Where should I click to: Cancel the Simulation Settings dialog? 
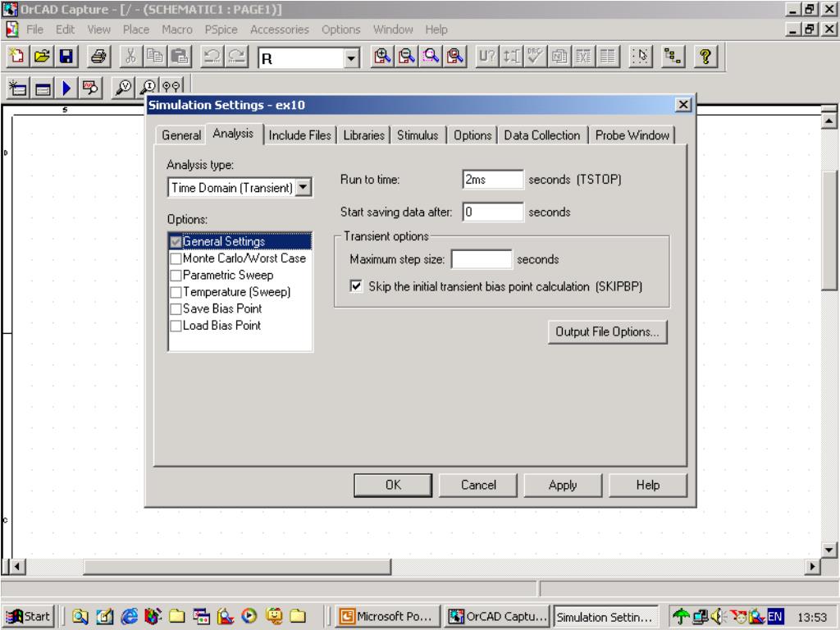tap(478, 486)
